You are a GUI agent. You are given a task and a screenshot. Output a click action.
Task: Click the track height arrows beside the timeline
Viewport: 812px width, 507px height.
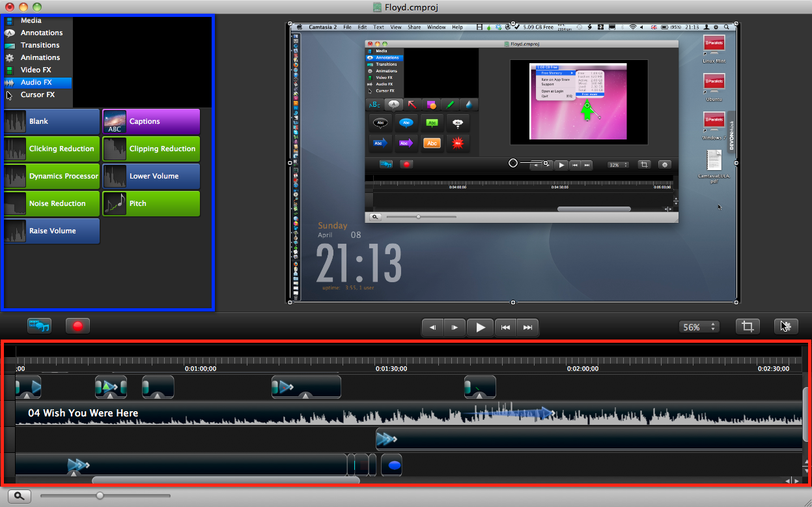click(x=807, y=465)
